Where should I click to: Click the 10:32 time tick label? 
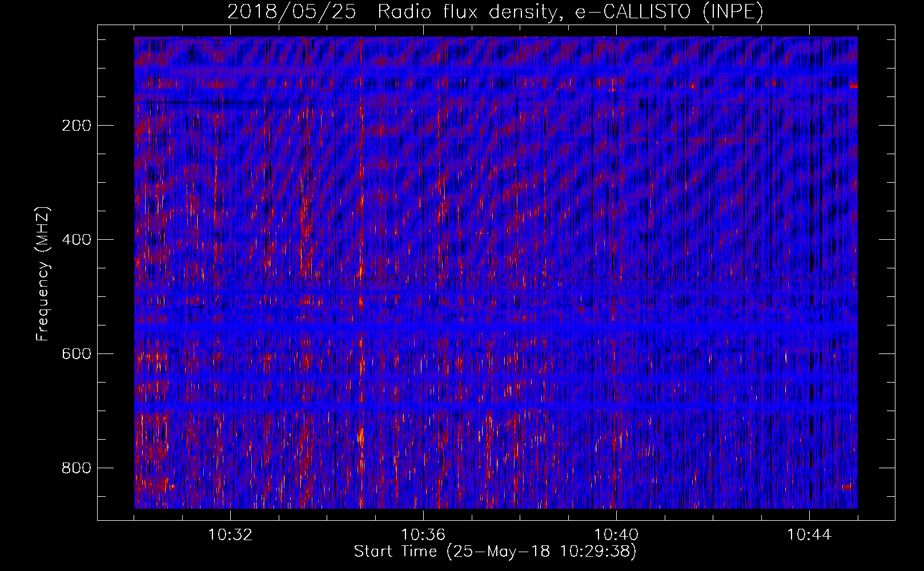(230, 535)
